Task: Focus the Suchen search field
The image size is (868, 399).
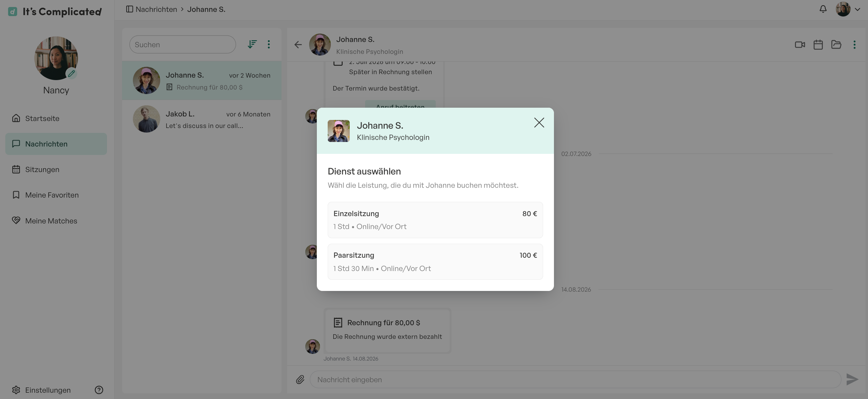Action: (183, 44)
